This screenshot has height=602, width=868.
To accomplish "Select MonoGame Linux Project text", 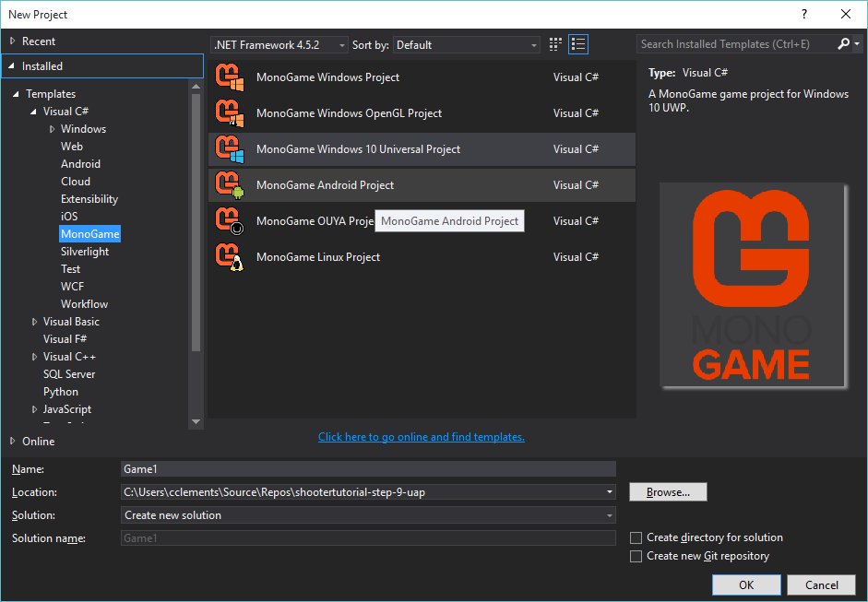I will [x=318, y=256].
